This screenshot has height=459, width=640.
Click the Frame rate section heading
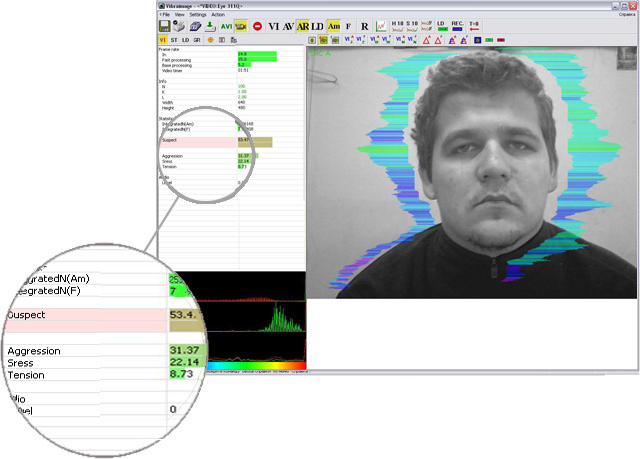tap(169, 49)
